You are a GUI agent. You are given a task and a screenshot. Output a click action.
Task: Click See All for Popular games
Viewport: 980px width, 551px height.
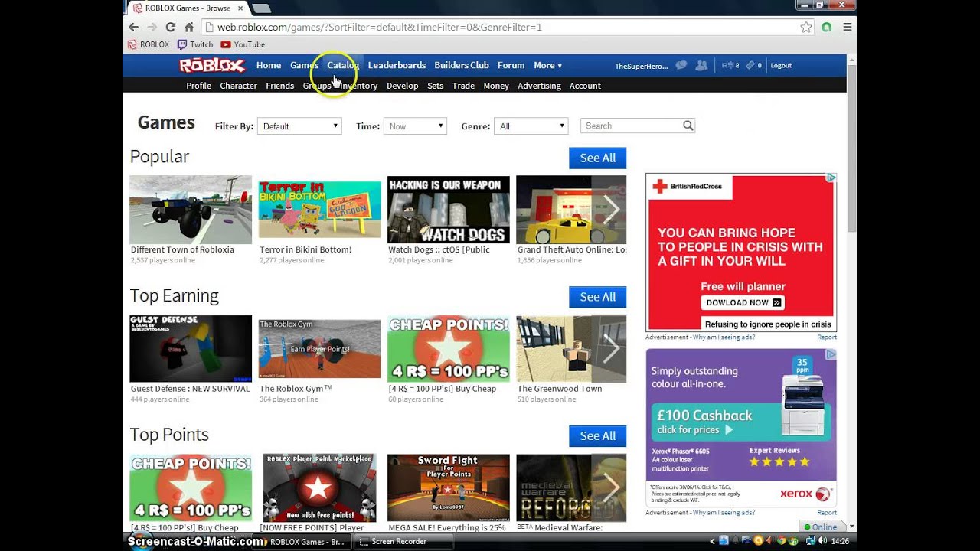pos(597,158)
